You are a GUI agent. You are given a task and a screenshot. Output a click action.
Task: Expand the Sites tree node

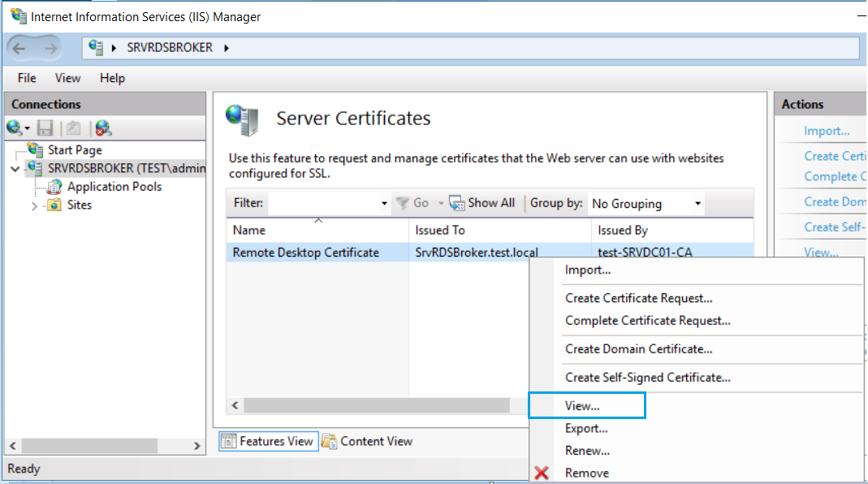point(34,206)
